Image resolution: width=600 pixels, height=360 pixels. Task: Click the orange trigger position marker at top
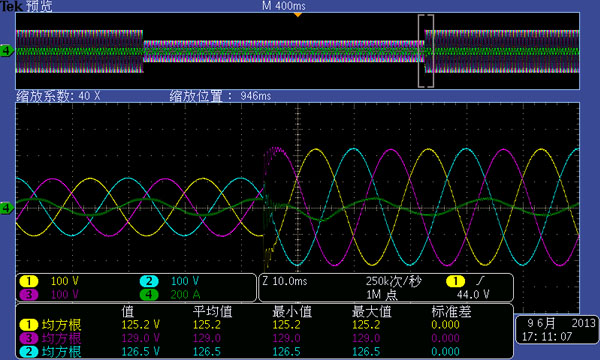click(x=298, y=15)
